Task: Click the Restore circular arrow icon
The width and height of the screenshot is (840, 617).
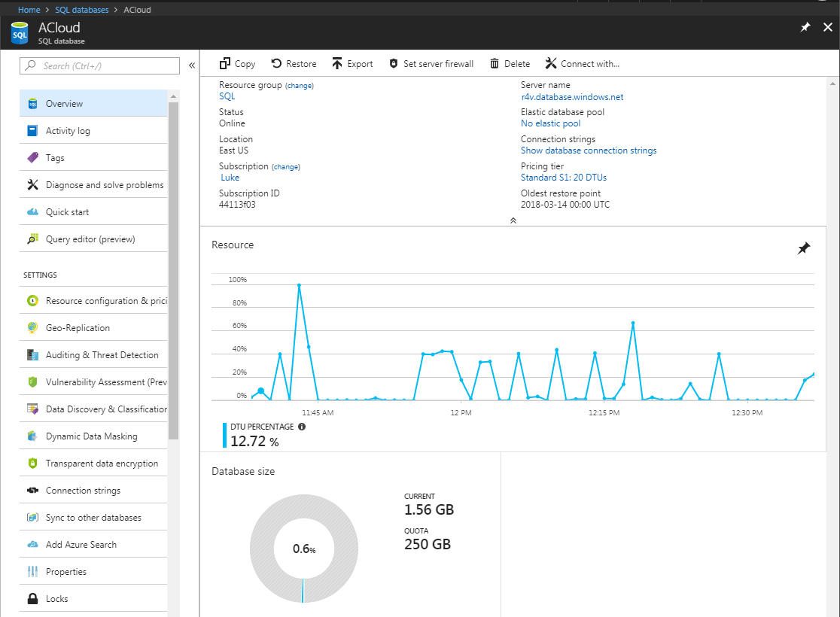Action: pos(276,64)
